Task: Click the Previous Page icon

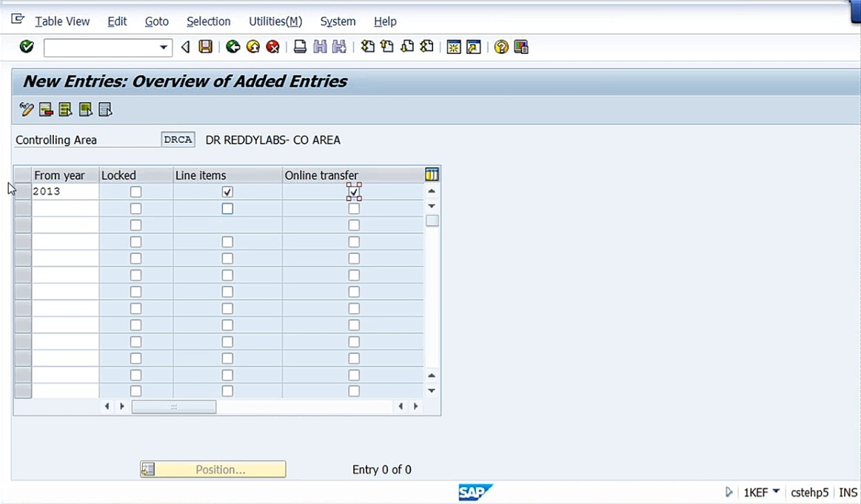Action: pyautogui.click(x=387, y=47)
